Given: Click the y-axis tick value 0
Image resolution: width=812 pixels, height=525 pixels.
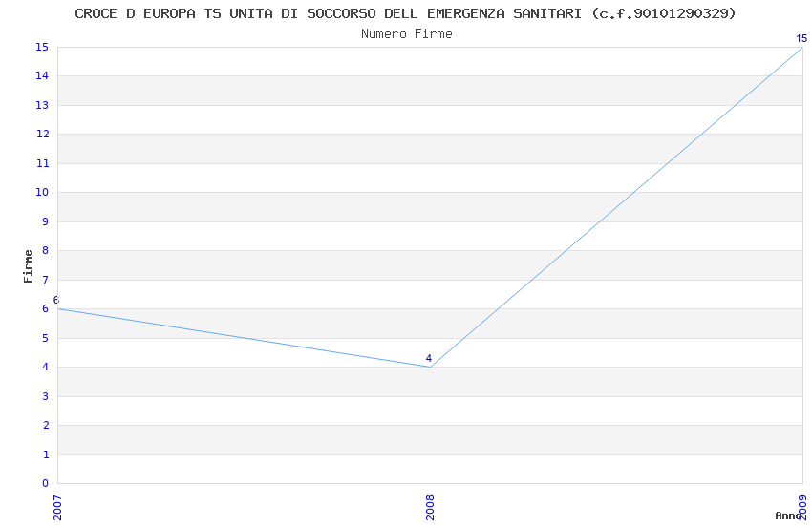Looking at the screenshot, I should tap(45, 483).
